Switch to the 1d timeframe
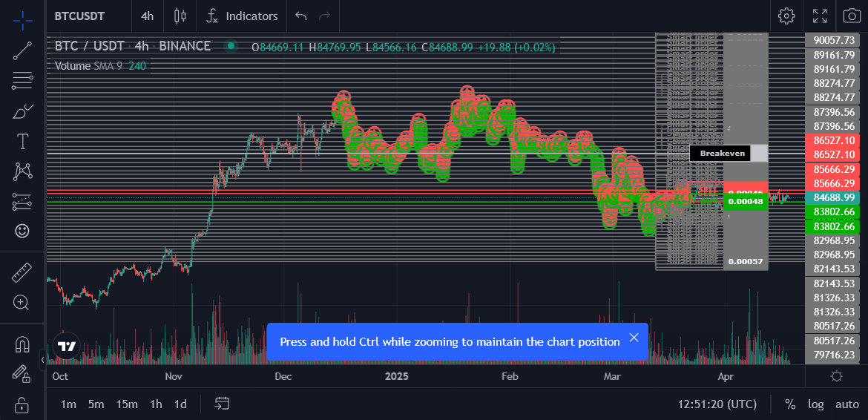This screenshot has height=420, width=868. [180, 404]
